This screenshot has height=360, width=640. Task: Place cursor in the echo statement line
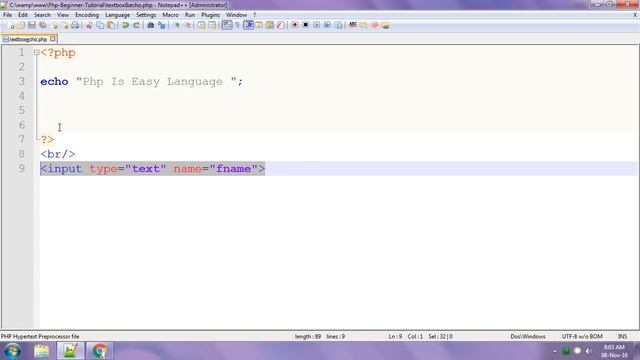click(x=141, y=82)
